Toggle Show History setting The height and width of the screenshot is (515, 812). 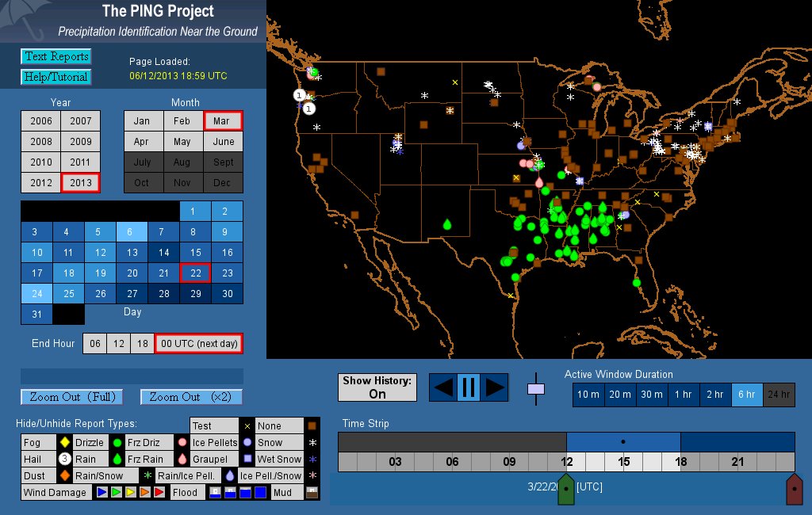pyautogui.click(x=377, y=387)
